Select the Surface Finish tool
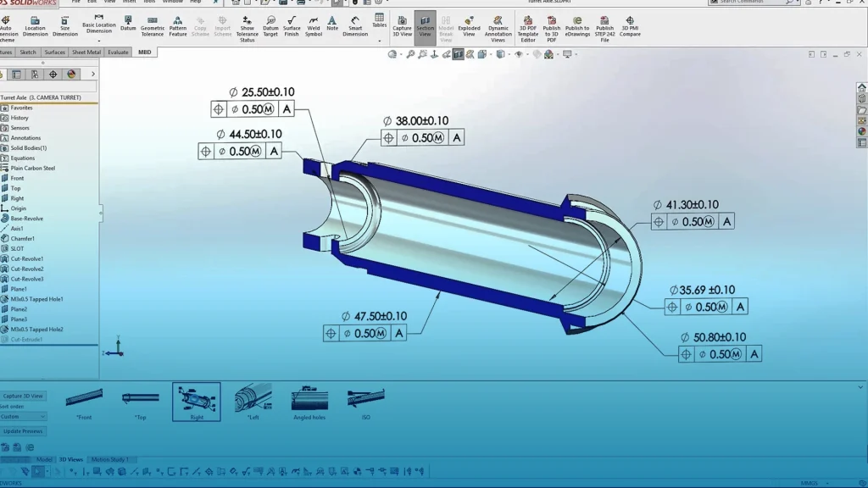Image resolution: width=868 pixels, height=488 pixels. [x=291, y=25]
